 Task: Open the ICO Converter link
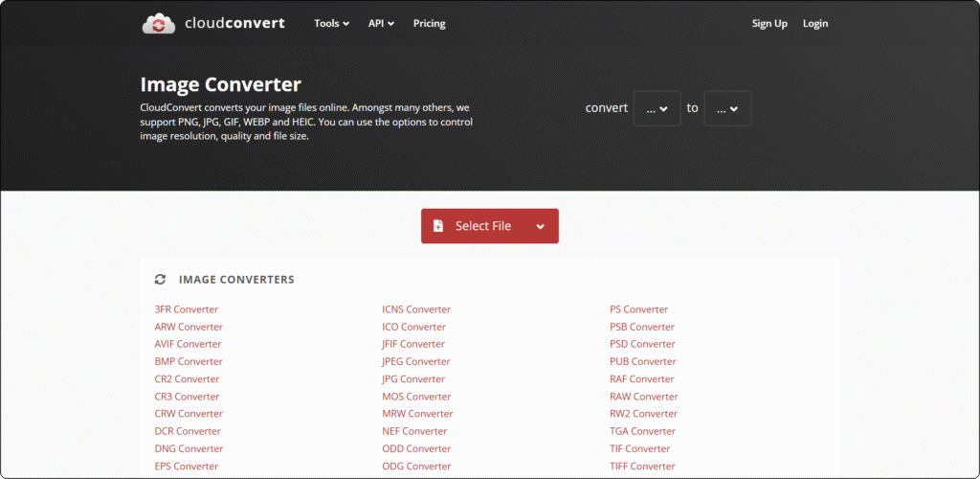(x=413, y=327)
